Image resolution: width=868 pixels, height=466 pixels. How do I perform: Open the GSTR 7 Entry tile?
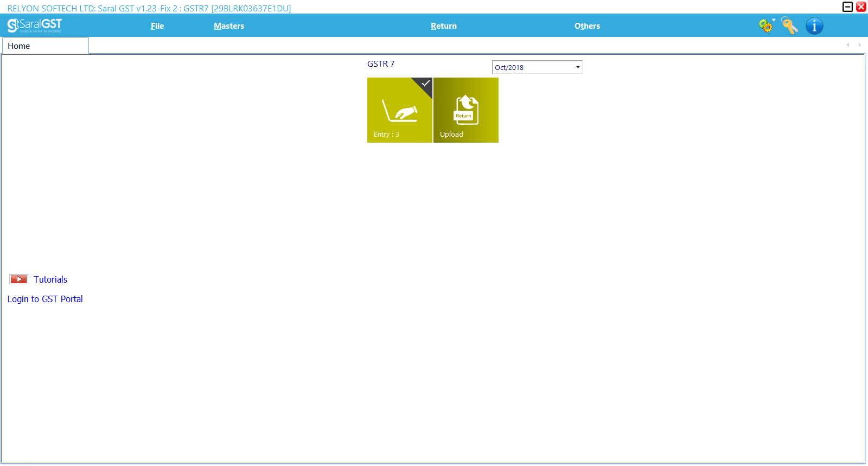pos(400,110)
